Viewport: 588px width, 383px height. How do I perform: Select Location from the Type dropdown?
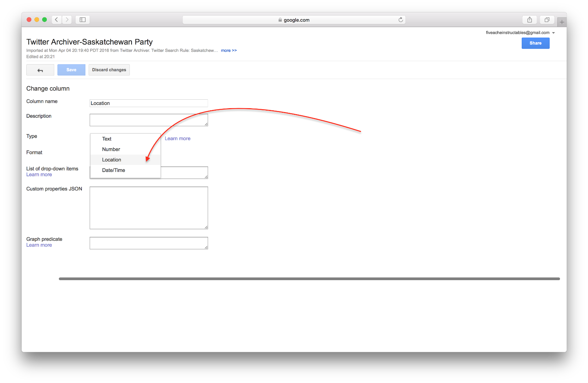point(112,160)
